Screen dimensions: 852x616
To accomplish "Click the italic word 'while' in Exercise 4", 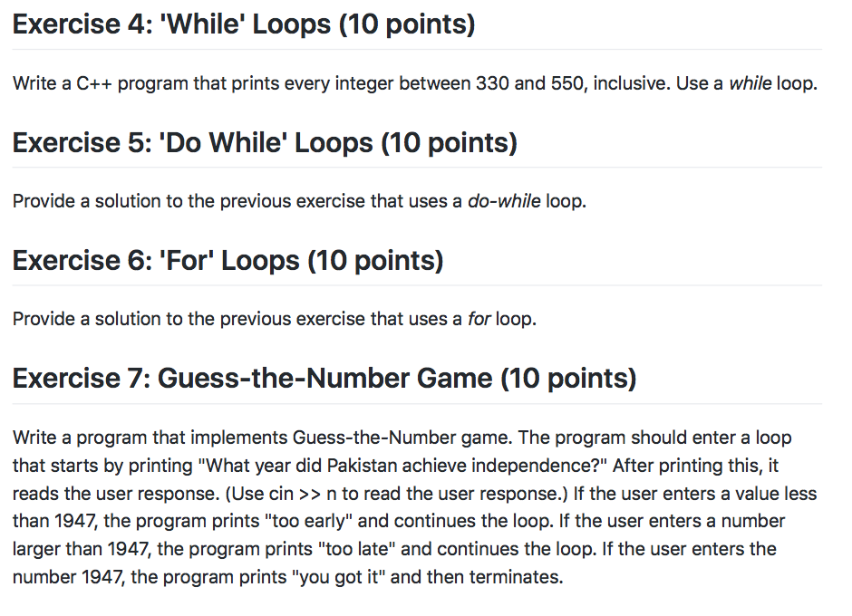I will pyautogui.click(x=750, y=83).
